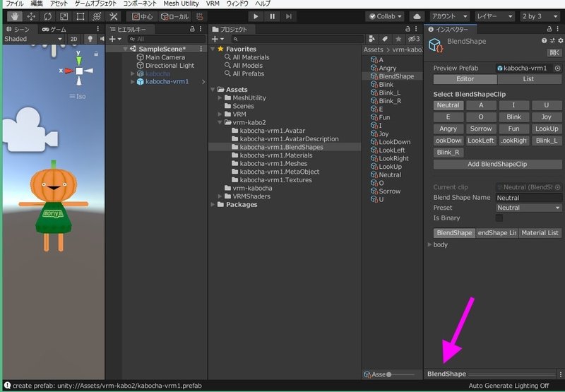Toggle scene lighting bulb icon
This screenshot has width=565, height=392.
(x=90, y=39)
